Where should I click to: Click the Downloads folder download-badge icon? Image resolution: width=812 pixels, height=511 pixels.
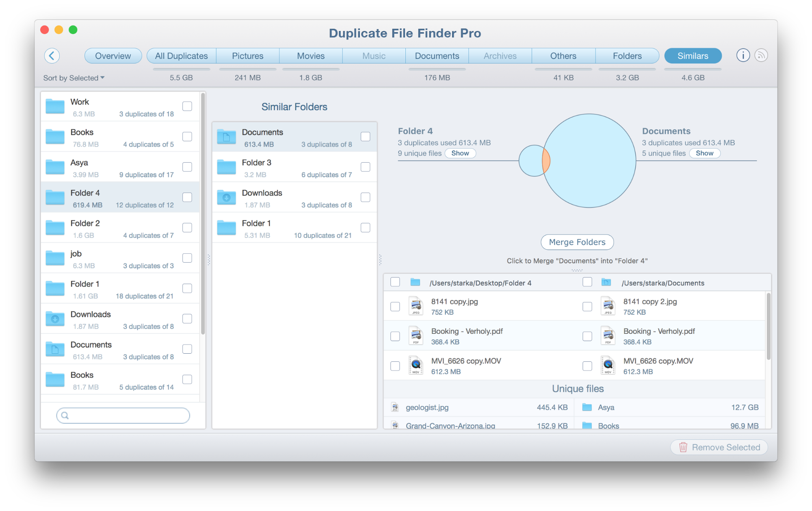tap(55, 319)
